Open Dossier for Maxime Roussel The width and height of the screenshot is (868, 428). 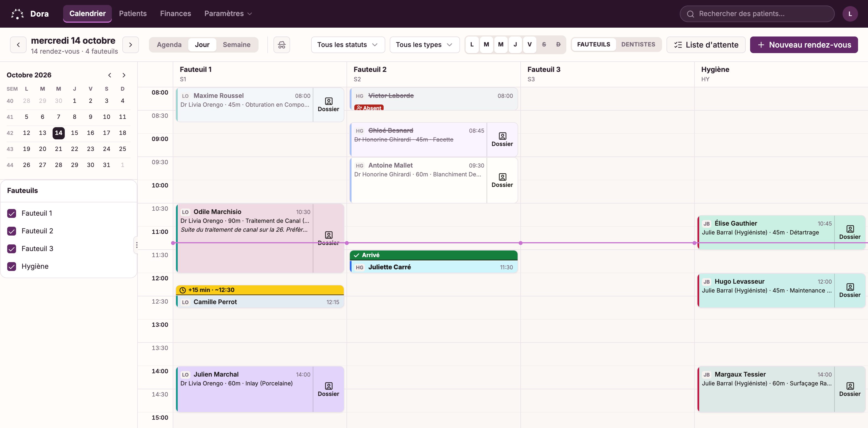click(328, 105)
